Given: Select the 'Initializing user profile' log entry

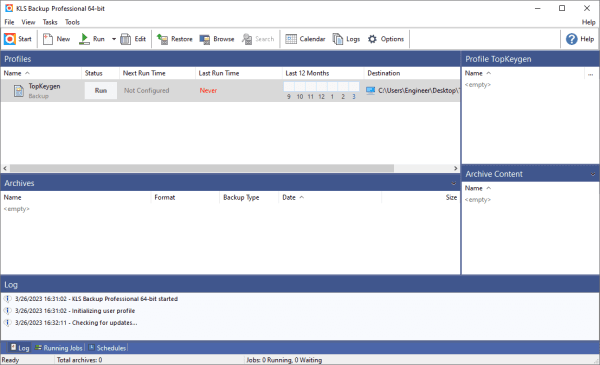Looking at the screenshot, I should click(75, 311).
